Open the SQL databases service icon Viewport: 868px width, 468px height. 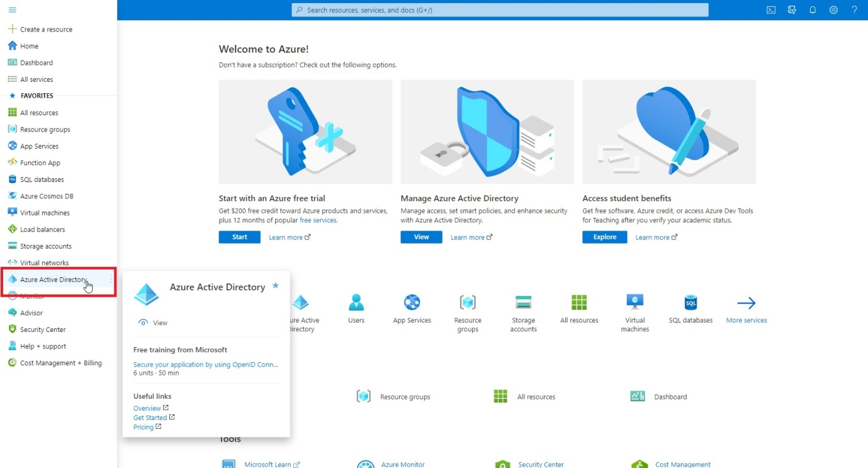(690, 302)
